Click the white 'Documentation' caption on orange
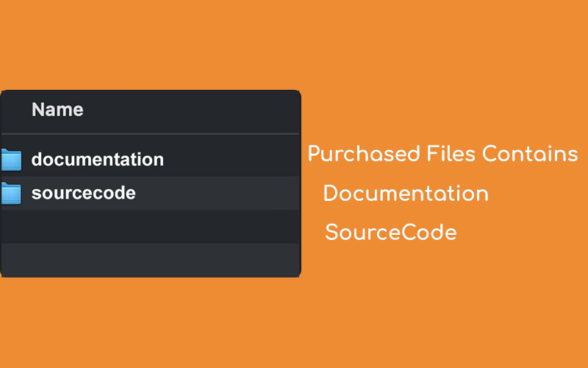Screen dimensions: 588x368 point(406,194)
